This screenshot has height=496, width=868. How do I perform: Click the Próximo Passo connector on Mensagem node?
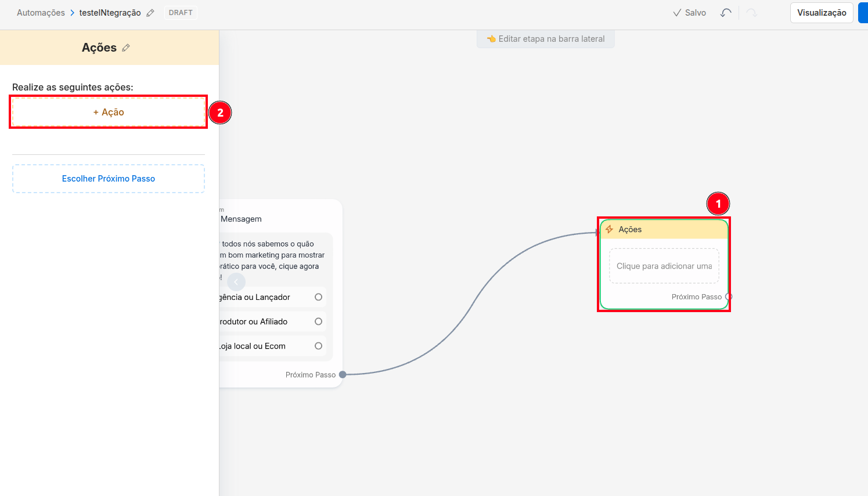tap(343, 375)
